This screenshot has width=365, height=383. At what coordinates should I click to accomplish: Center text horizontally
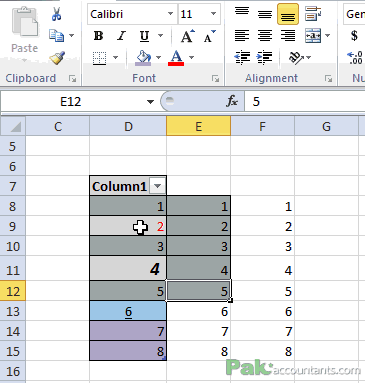click(265, 36)
